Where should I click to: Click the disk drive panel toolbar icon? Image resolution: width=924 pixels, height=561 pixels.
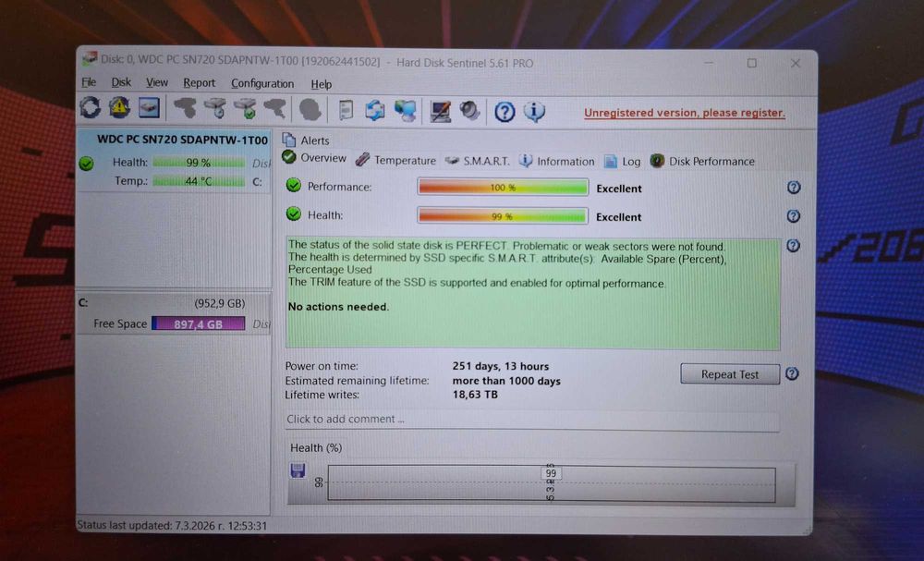[149, 108]
